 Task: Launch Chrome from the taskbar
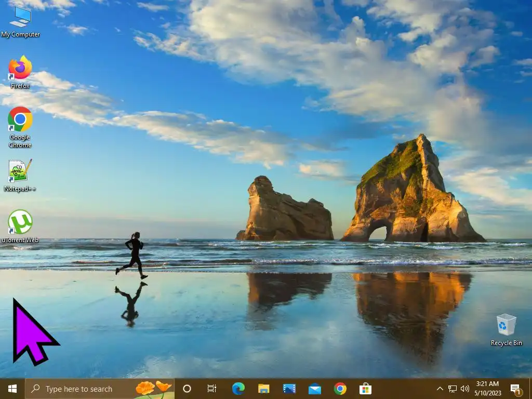(340, 389)
